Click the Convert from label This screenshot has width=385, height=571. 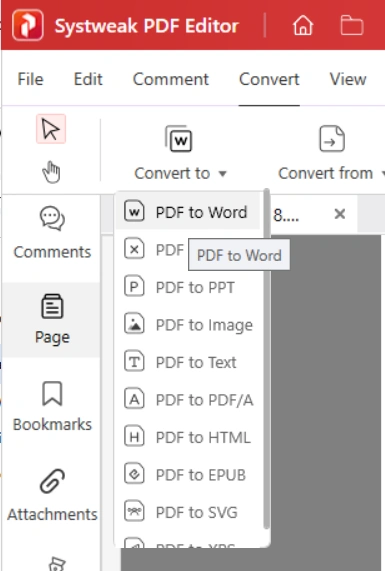click(x=325, y=173)
